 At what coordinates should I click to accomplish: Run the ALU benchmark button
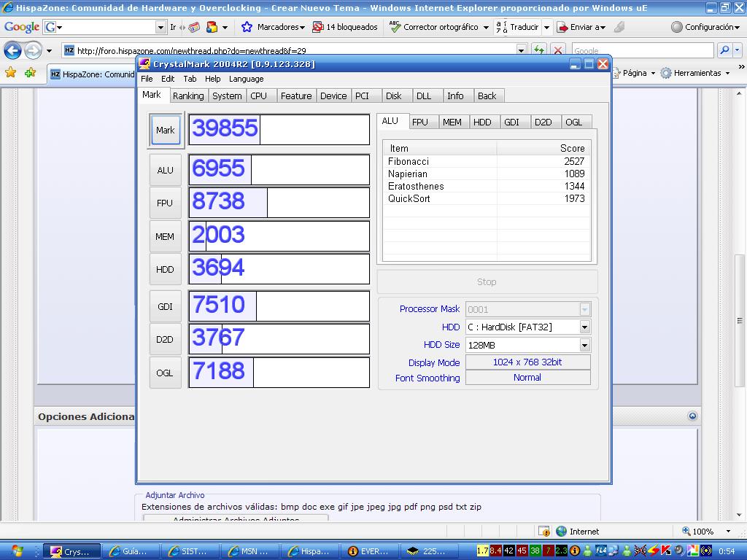point(166,170)
